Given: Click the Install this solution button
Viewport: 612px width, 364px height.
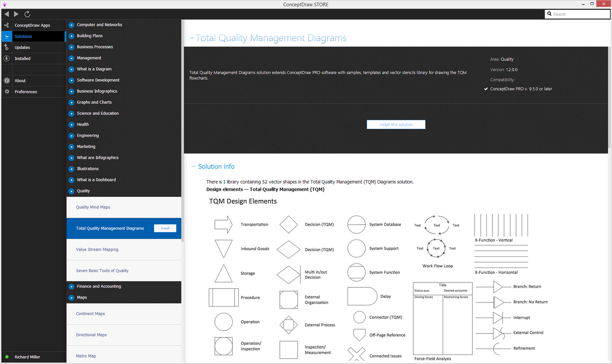Looking at the screenshot, I should [x=396, y=125].
